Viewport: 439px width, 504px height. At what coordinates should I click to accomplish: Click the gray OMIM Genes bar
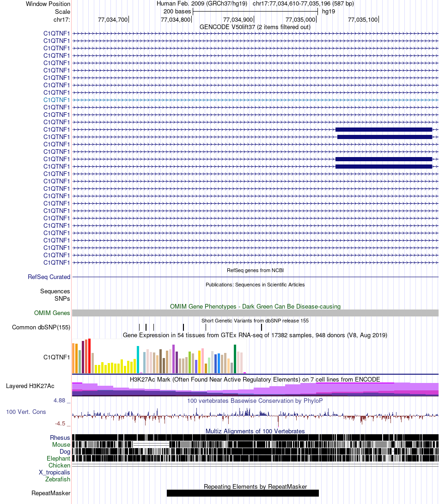click(x=256, y=313)
